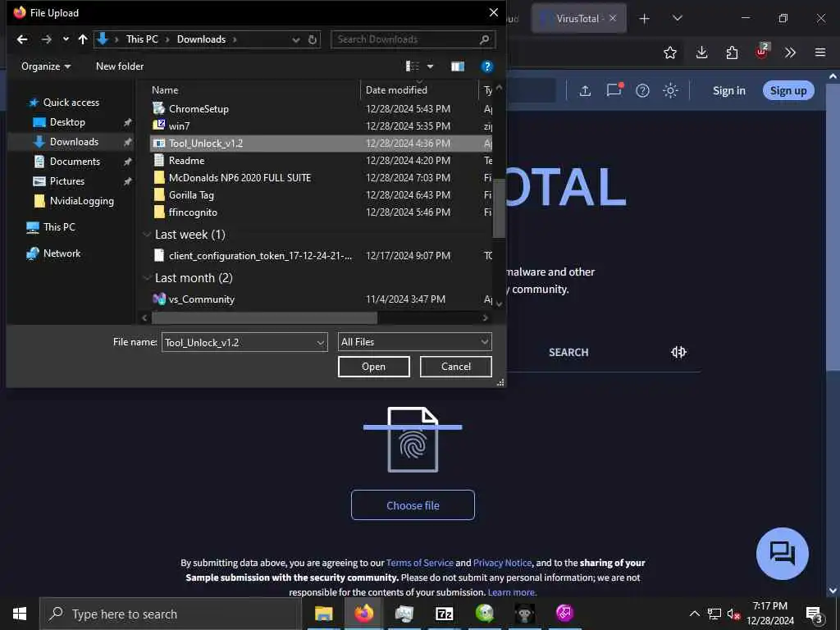Viewport: 840px width, 630px height.
Task: Toggle VirusTotal light/dark theme
Action: coord(671,90)
